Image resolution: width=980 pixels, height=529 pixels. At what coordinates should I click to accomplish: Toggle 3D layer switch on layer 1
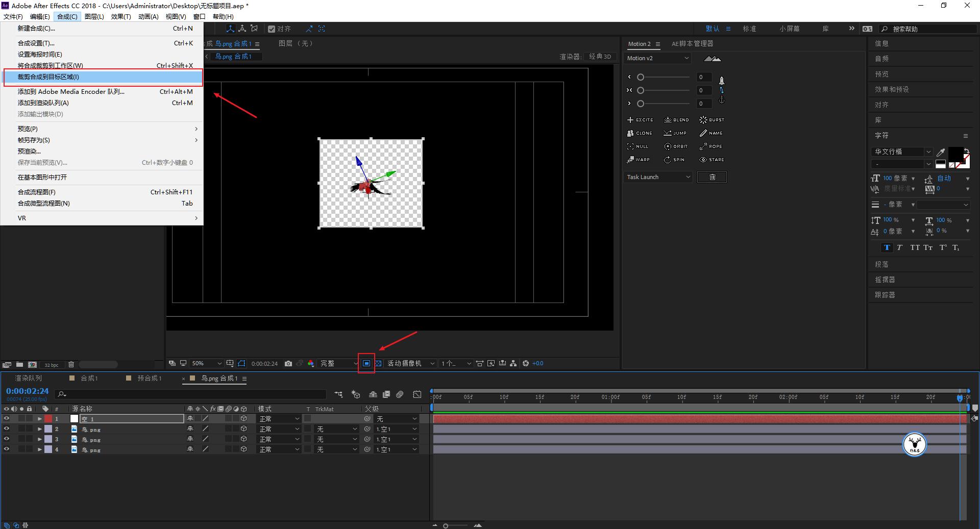(x=244, y=419)
